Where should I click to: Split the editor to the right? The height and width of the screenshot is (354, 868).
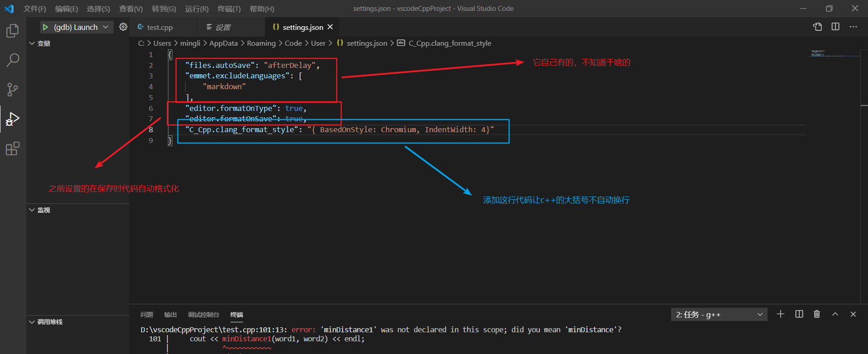point(835,27)
